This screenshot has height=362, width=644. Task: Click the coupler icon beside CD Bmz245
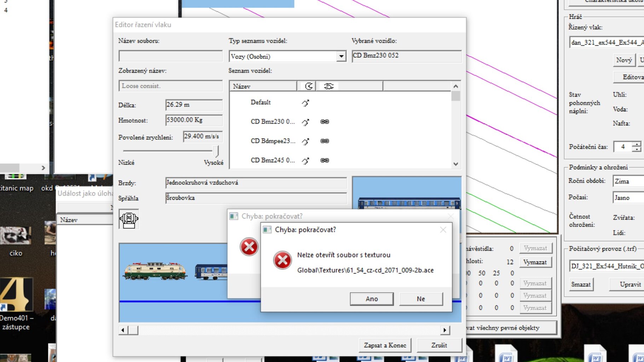[x=324, y=160]
